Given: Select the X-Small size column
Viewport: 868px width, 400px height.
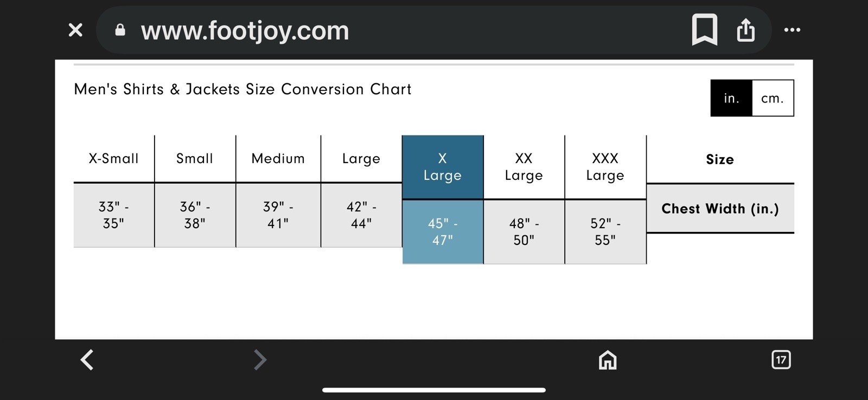Looking at the screenshot, I should click(114, 159).
